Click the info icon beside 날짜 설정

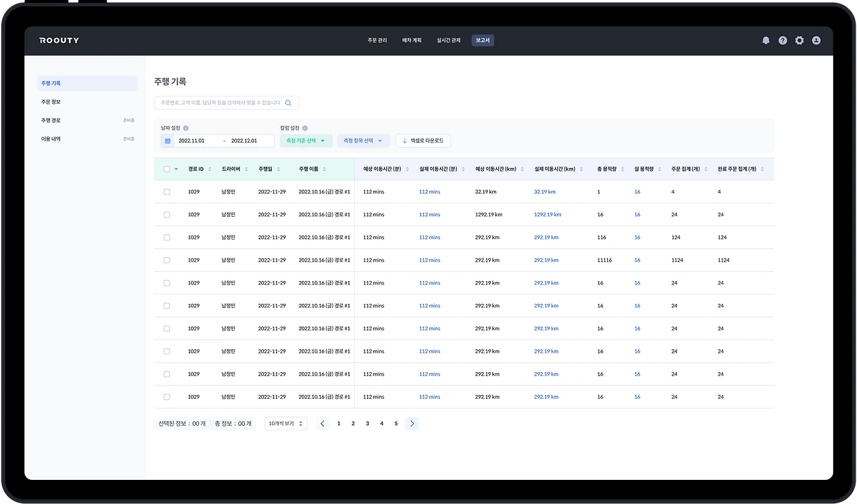(185, 128)
